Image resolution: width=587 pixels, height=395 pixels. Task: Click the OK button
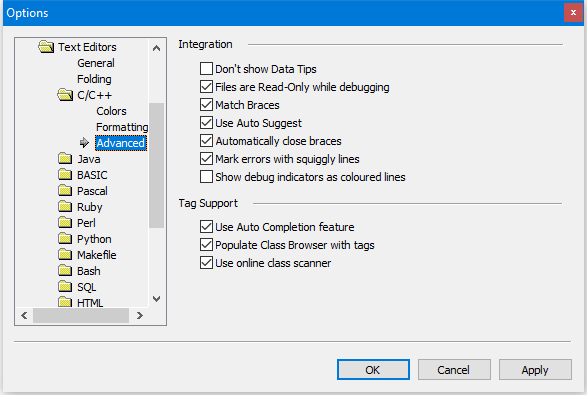(x=373, y=370)
